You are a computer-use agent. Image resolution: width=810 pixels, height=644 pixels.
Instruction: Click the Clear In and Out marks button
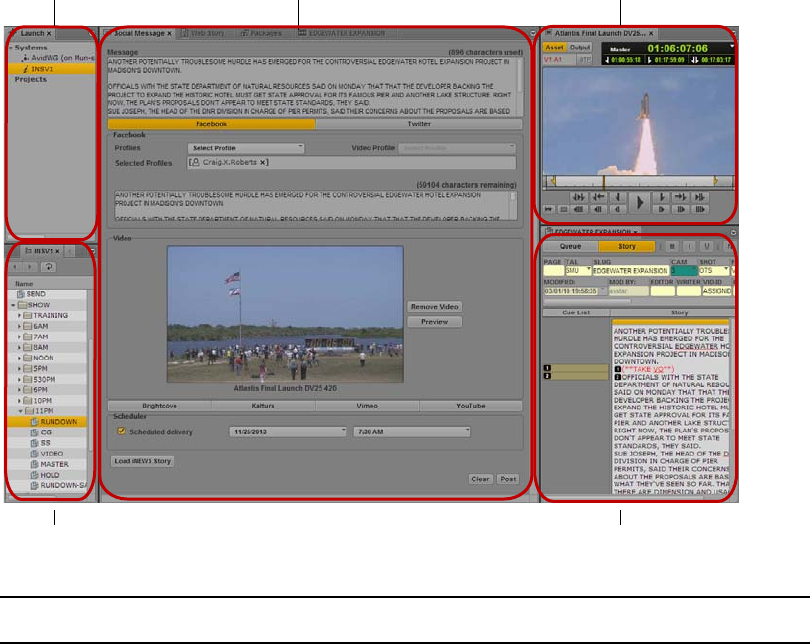point(700,197)
